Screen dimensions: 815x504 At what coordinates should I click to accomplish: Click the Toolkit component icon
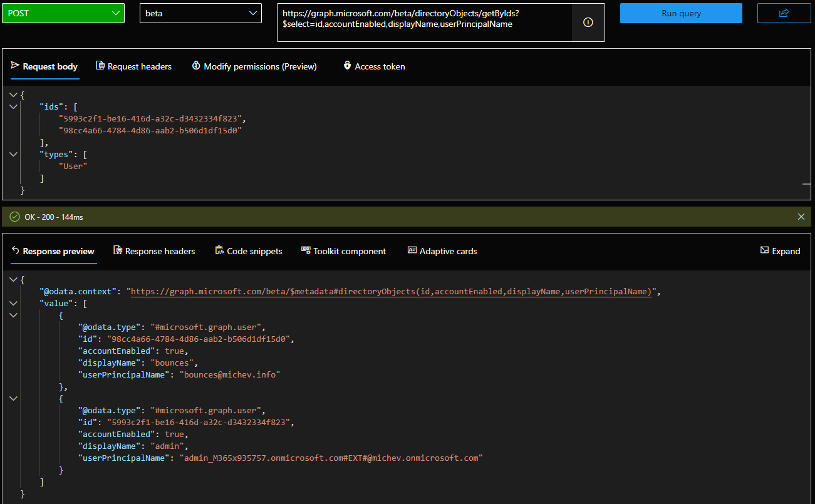pyautogui.click(x=306, y=250)
